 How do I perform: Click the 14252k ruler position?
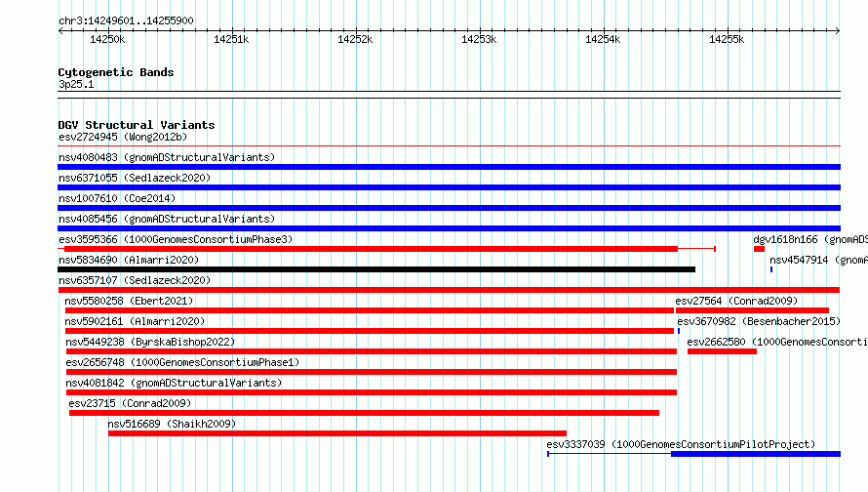point(355,39)
